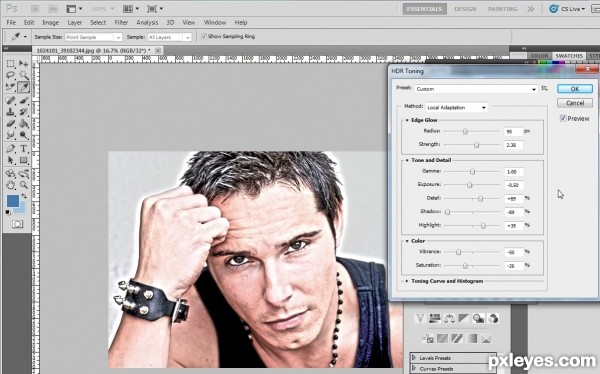Switch to Essentials workspace
The image size is (600, 374).
[x=424, y=9]
